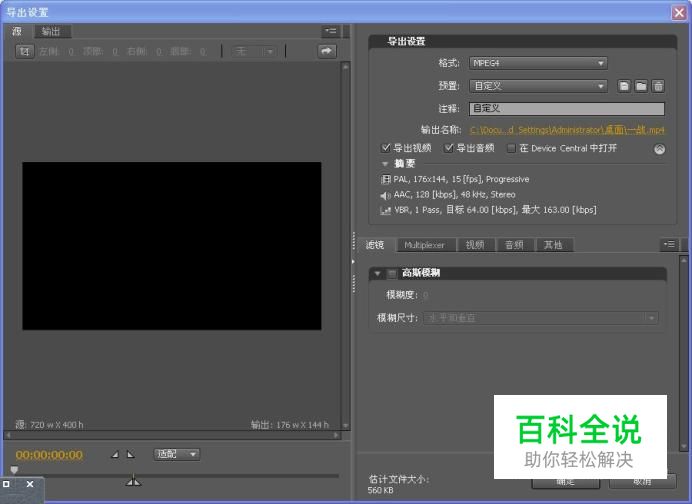Open the 预置 preset dropdown
The image size is (692, 504).
point(538,87)
